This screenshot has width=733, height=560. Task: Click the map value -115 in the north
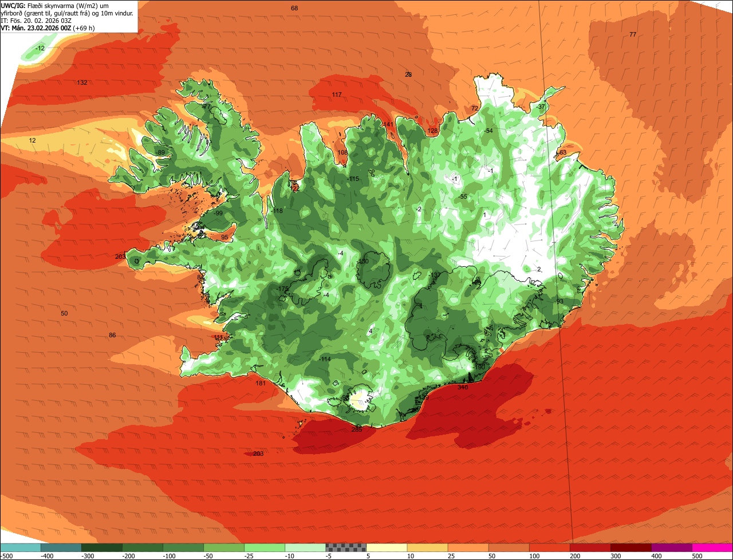click(353, 179)
